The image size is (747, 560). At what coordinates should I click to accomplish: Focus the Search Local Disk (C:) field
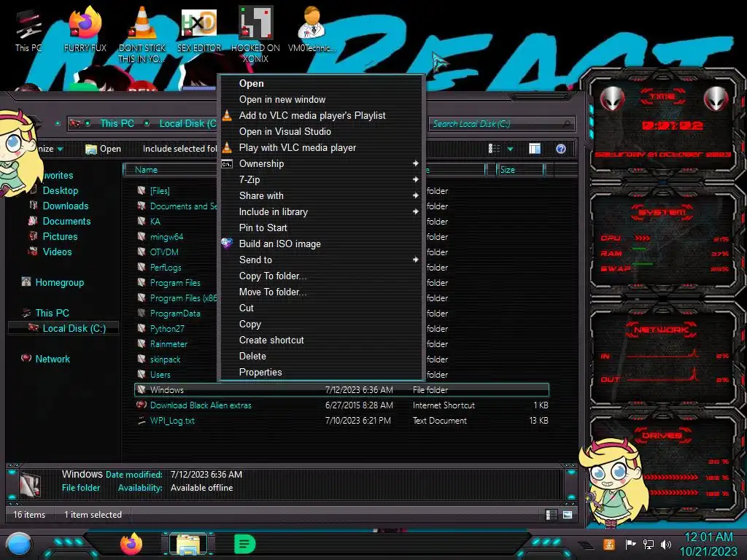(500, 124)
